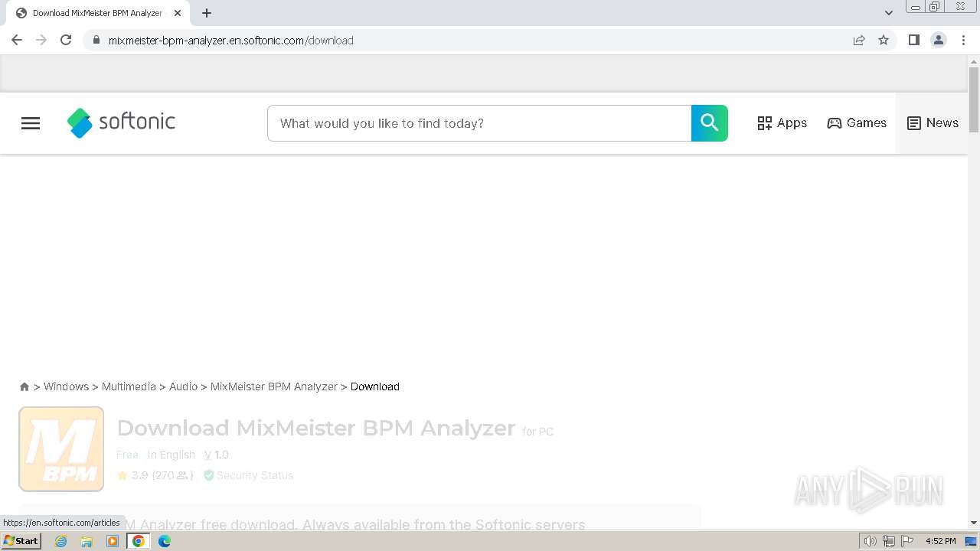The height and width of the screenshot is (551, 980).
Task: Open the Games section
Action: pyautogui.click(x=857, y=123)
